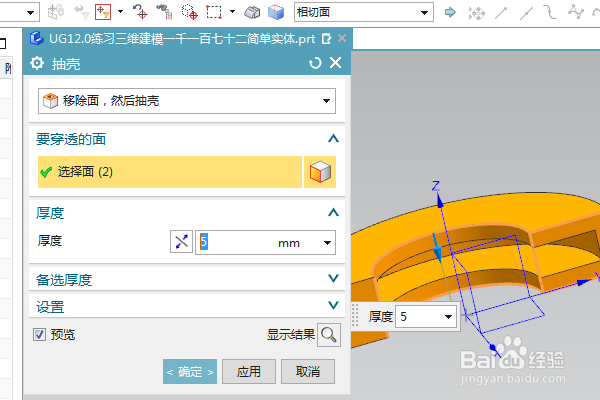600x400 pixels.
Task: Click the four-arrow dotted move icon
Action: click(x=476, y=13)
